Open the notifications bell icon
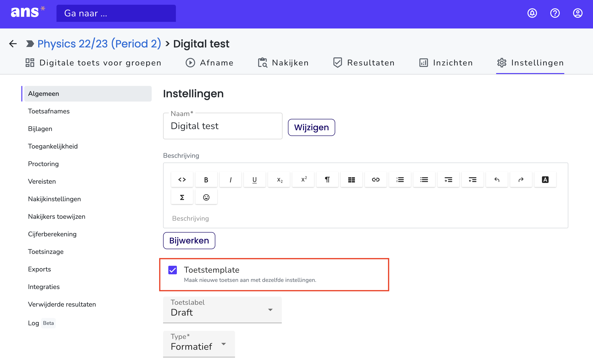593x364 pixels. point(532,13)
